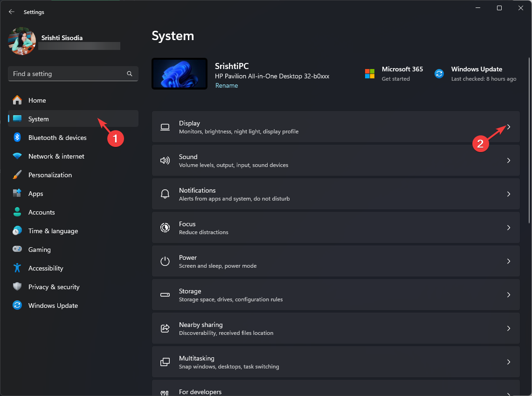532x396 pixels.
Task: Click the search magnifier icon
Action: pyautogui.click(x=130, y=74)
